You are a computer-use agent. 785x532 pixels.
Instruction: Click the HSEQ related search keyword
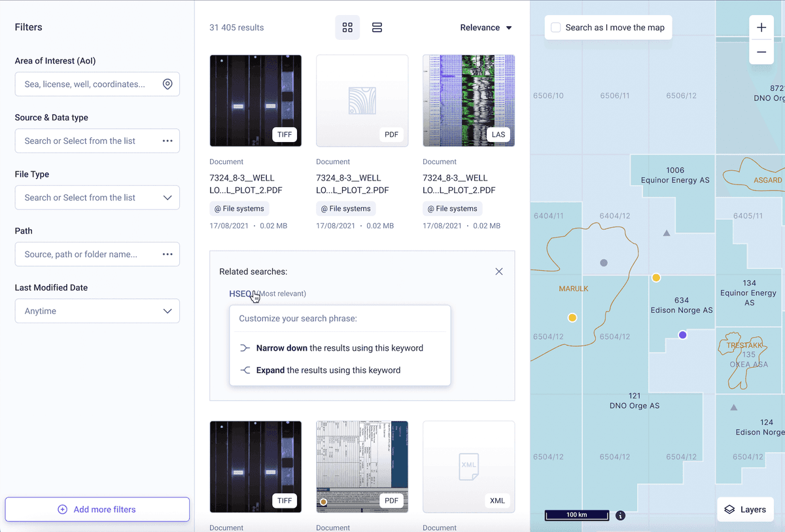coord(240,294)
